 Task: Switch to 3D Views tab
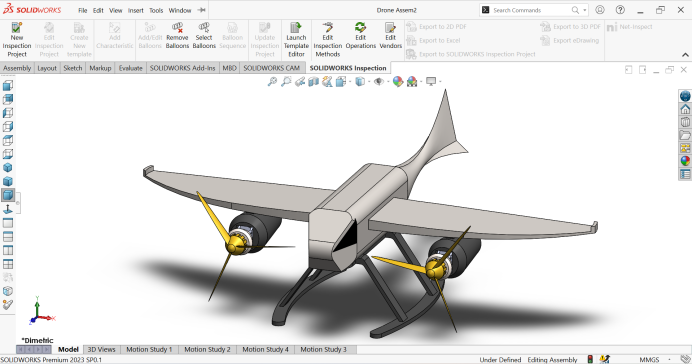click(x=102, y=349)
